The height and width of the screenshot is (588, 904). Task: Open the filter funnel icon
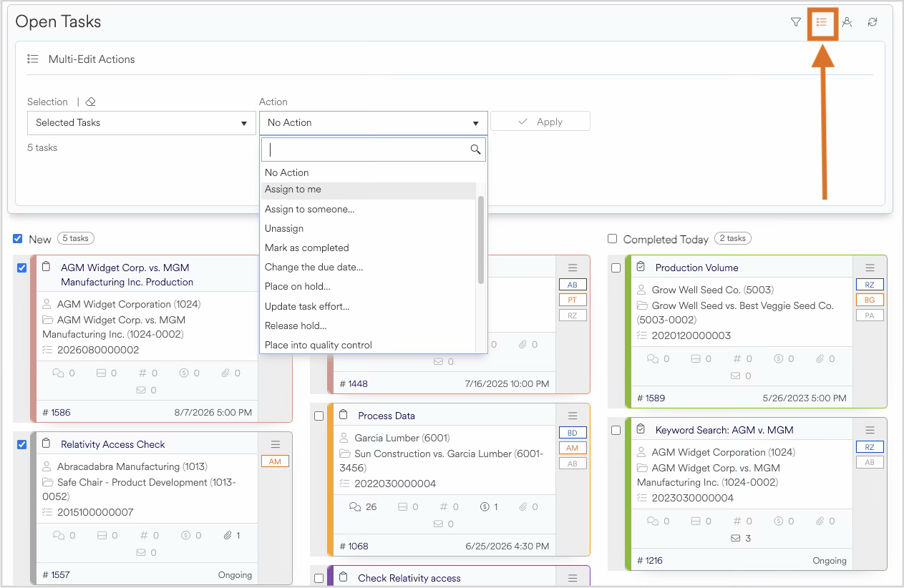tap(795, 22)
